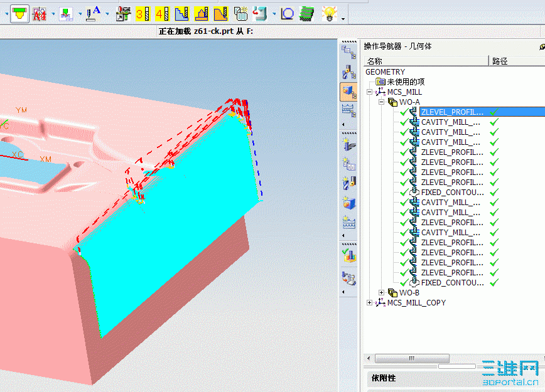The image size is (545, 392).
Task: Switch to Machine Tool View icon
Action: (x=348, y=72)
